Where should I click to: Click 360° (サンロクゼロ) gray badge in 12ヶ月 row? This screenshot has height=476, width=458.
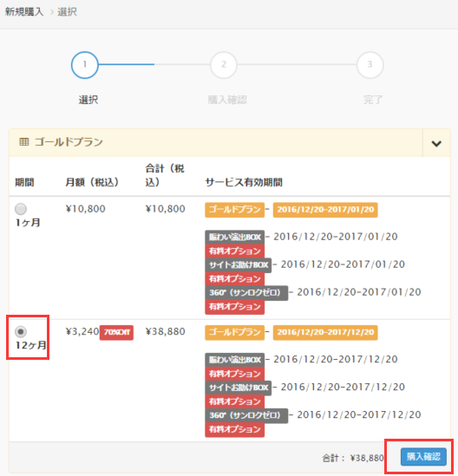[246, 415]
